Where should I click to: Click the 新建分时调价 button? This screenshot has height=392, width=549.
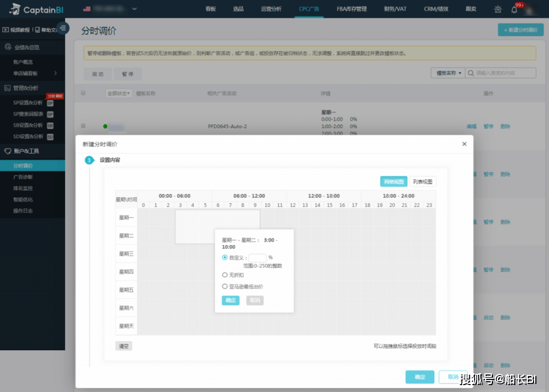tap(520, 30)
